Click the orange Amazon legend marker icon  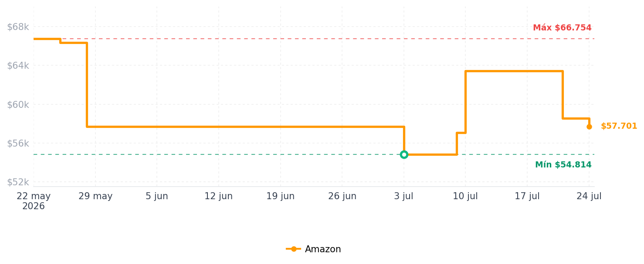point(294,249)
